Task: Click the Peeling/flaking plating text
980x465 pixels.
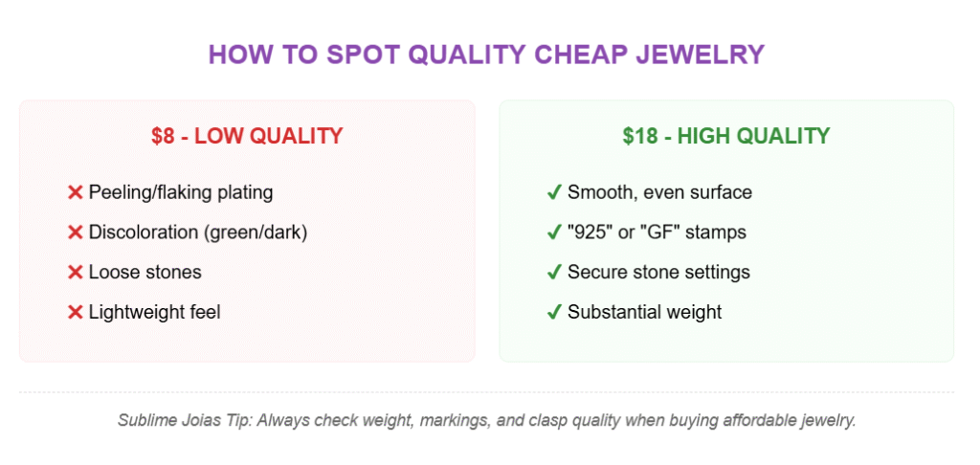Action: [181, 192]
